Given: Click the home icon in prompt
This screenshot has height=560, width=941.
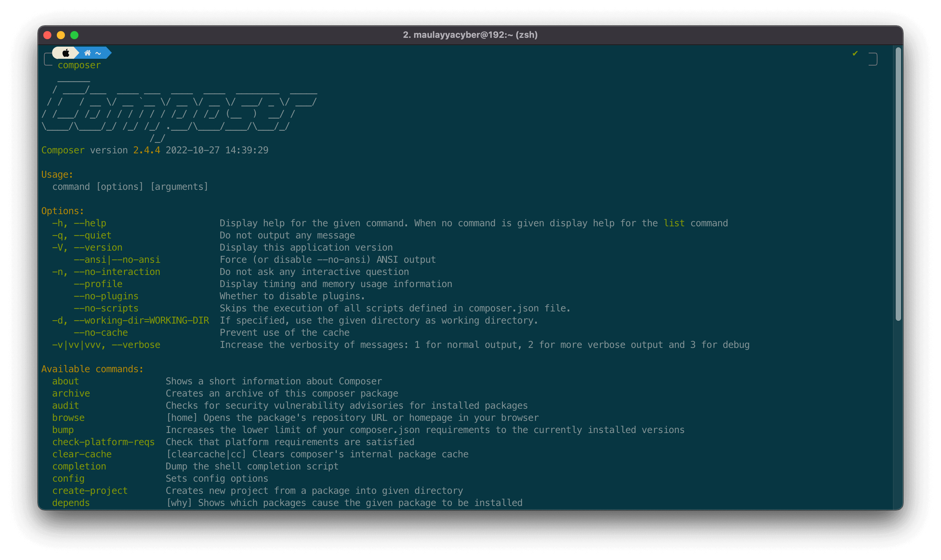Looking at the screenshot, I should coord(87,53).
